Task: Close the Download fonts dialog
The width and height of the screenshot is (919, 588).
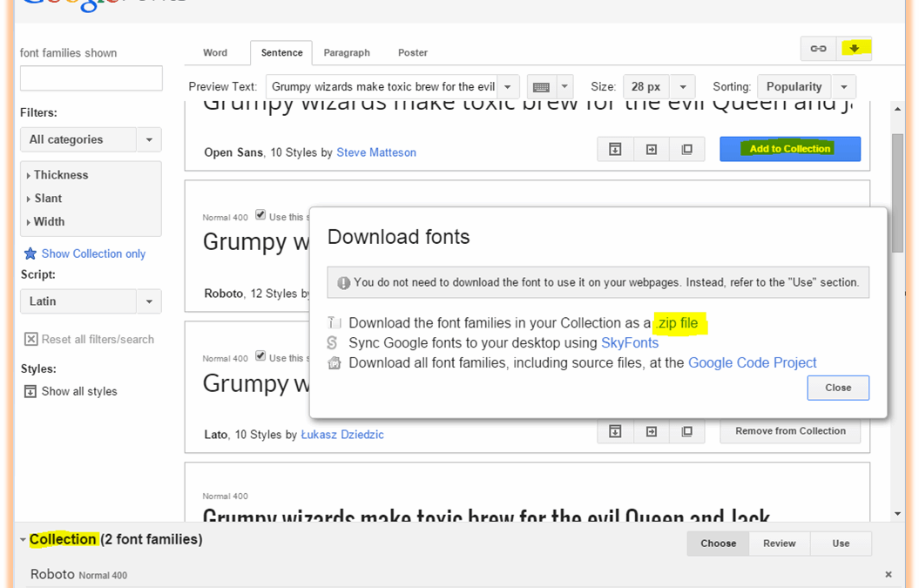Action: point(838,388)
